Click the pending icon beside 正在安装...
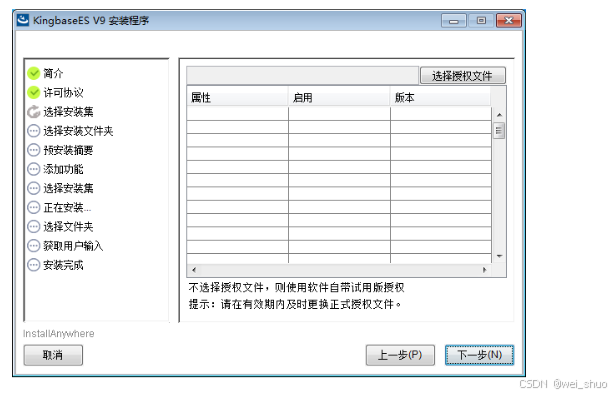 coord(34,207)
